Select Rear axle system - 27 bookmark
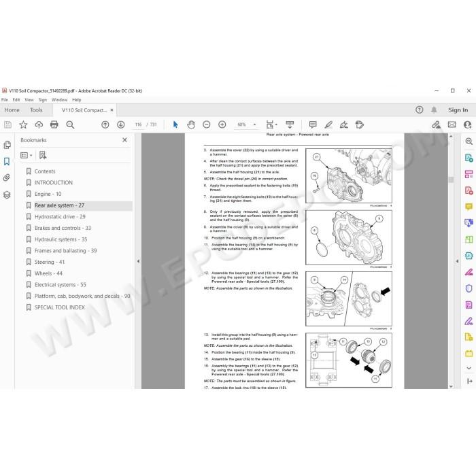Viewport: 476px width, 476px height. (60, 205)
